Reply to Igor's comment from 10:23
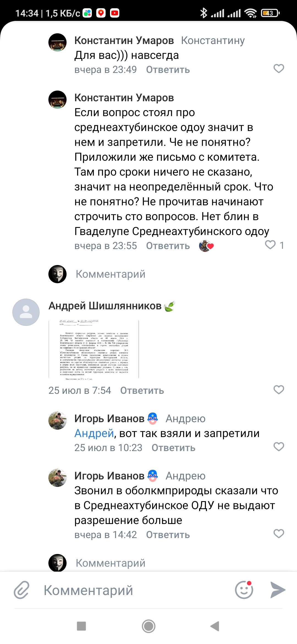297x644 pixels. (173, 448)
